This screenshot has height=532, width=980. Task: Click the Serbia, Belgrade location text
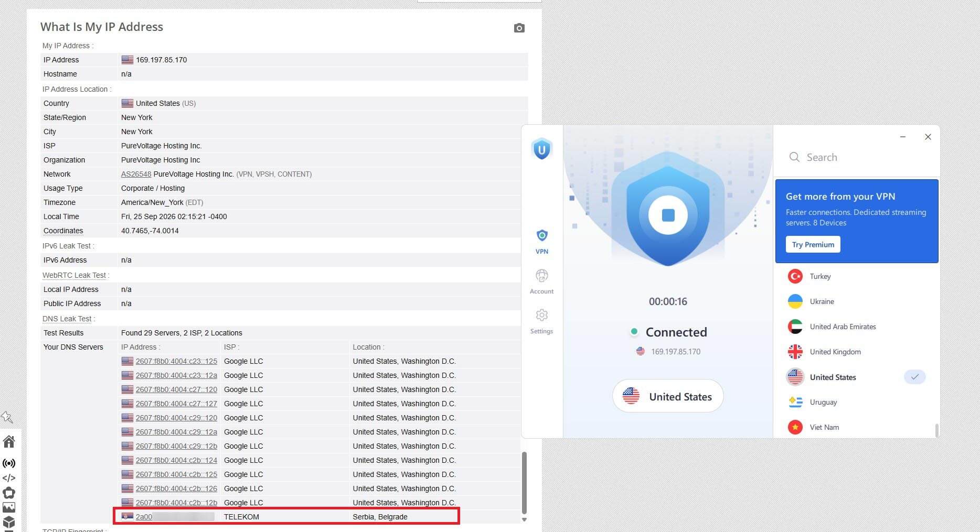[x=380, y=517]
